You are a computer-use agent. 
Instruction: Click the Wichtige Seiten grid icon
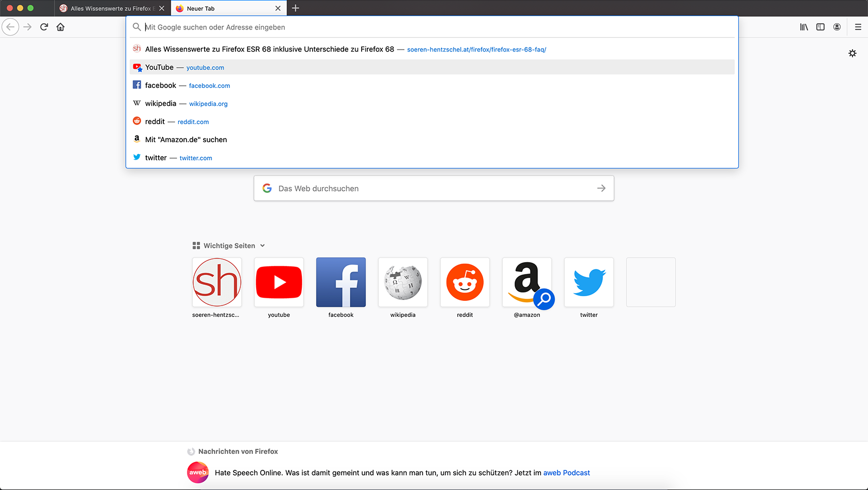click(196, 246)
